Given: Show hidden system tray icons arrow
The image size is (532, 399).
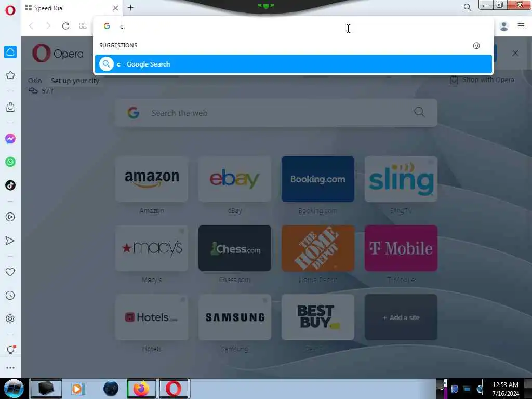Looking at the screenshot, I should 442,389.
